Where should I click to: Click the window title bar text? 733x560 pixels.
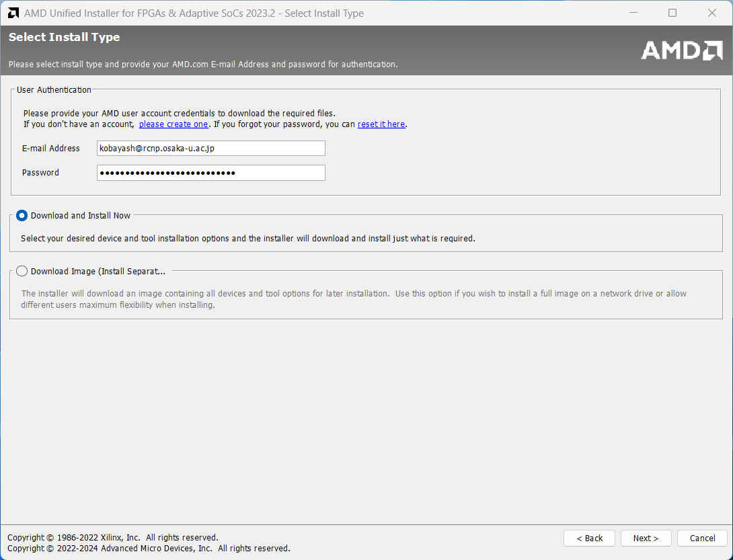pos(194,13)
